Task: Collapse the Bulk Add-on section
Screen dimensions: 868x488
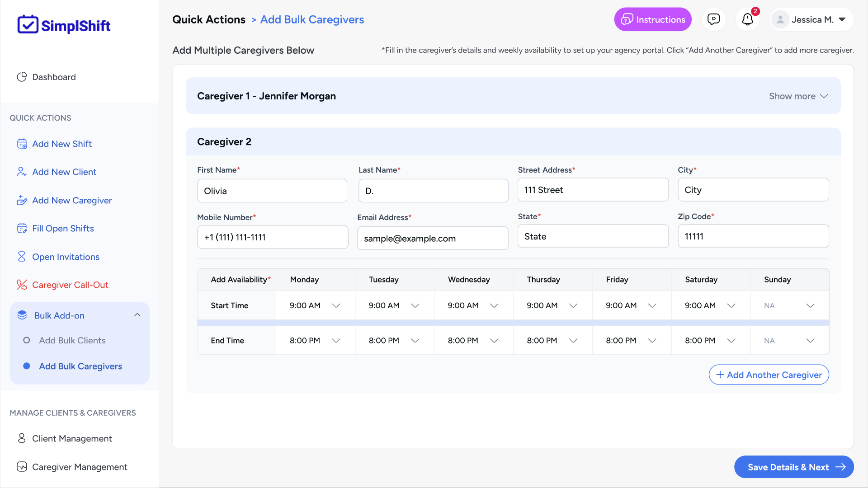Action: tap(137, 315)
